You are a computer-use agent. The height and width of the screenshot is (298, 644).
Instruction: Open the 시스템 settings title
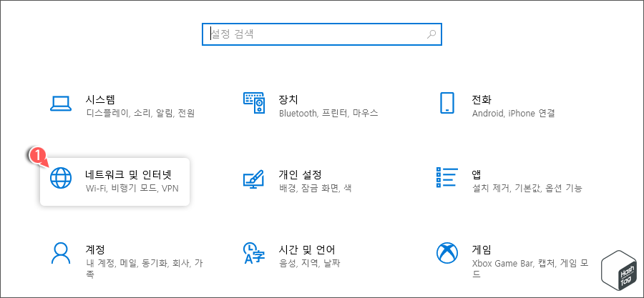(99, 99)
